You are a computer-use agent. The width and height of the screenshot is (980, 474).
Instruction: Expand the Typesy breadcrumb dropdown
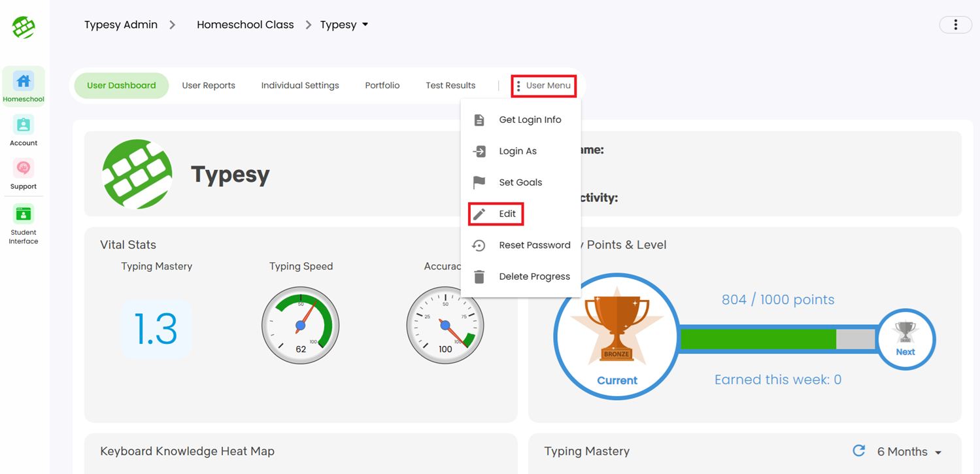point(365,25)
